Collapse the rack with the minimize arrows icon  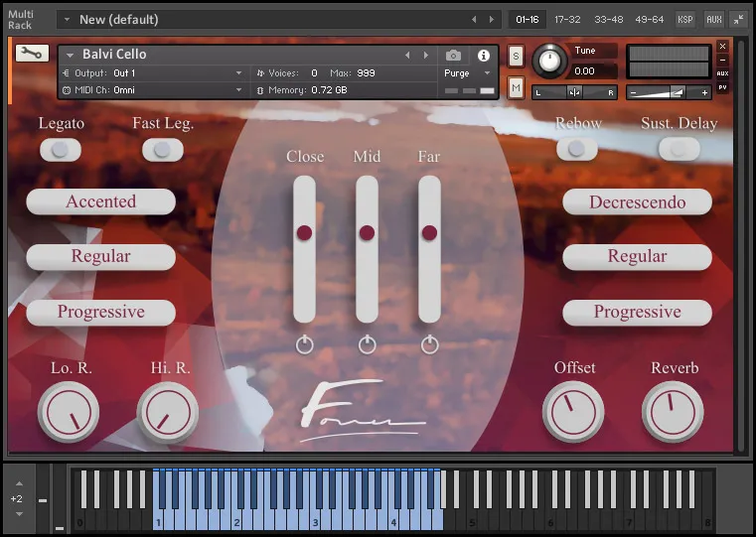point(739,20)
